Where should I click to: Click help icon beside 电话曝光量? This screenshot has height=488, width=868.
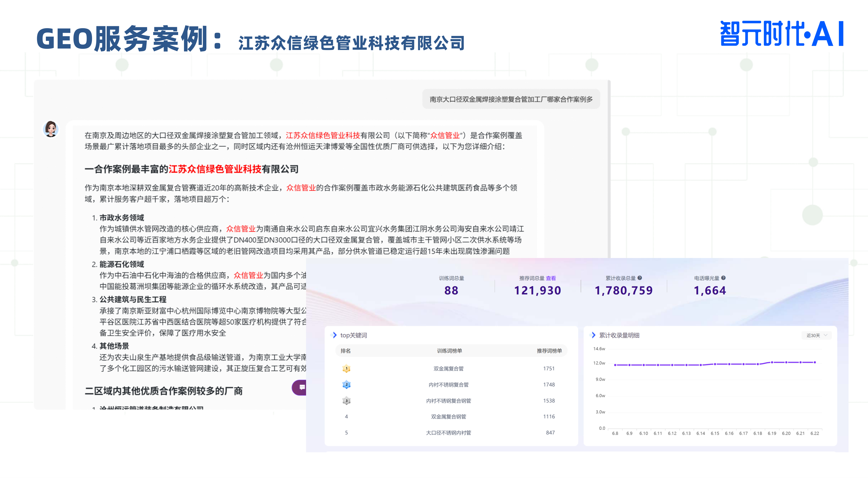723,278
